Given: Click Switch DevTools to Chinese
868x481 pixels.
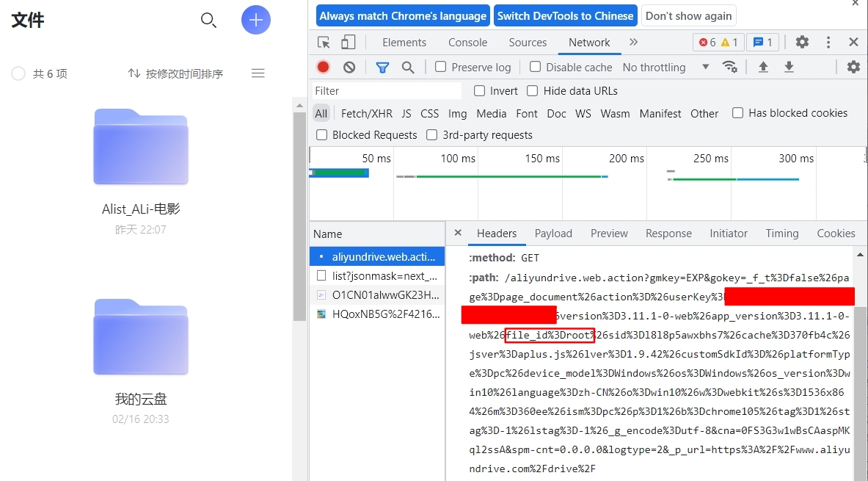Looking at the screenshot, I should (x=565, y=15).
